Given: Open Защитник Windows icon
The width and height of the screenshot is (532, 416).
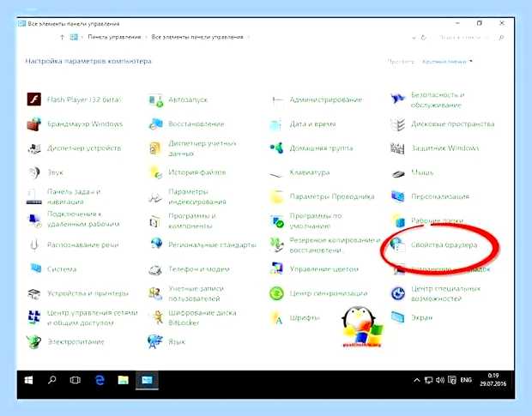Looking at the screenshot, I should [397, 148].
